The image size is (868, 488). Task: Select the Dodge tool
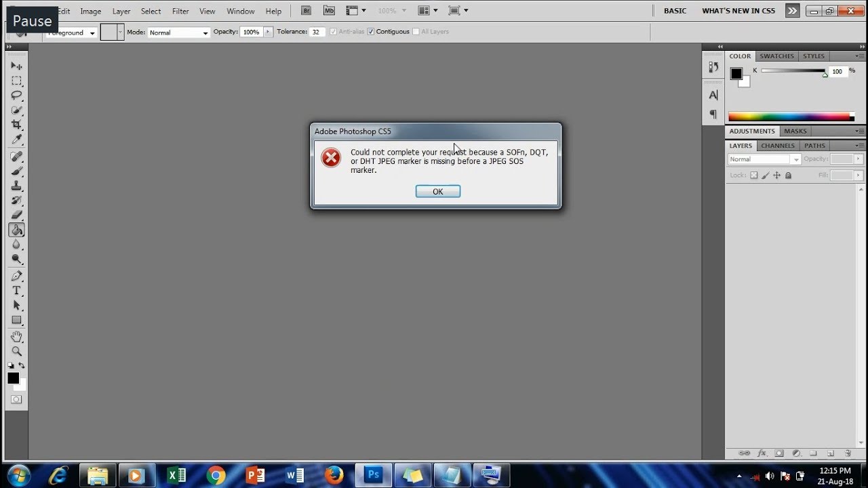[17, 260]
